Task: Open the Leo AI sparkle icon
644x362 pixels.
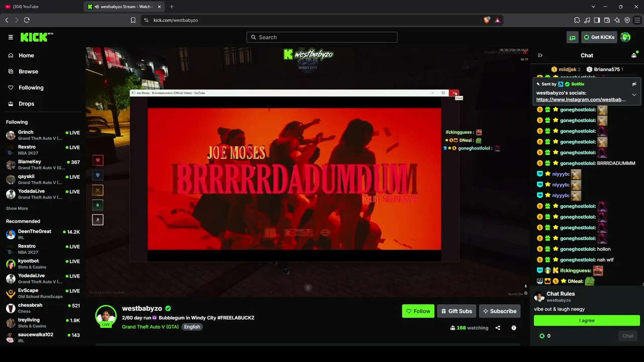Action: pyautogui.click(x=617, y=20)
